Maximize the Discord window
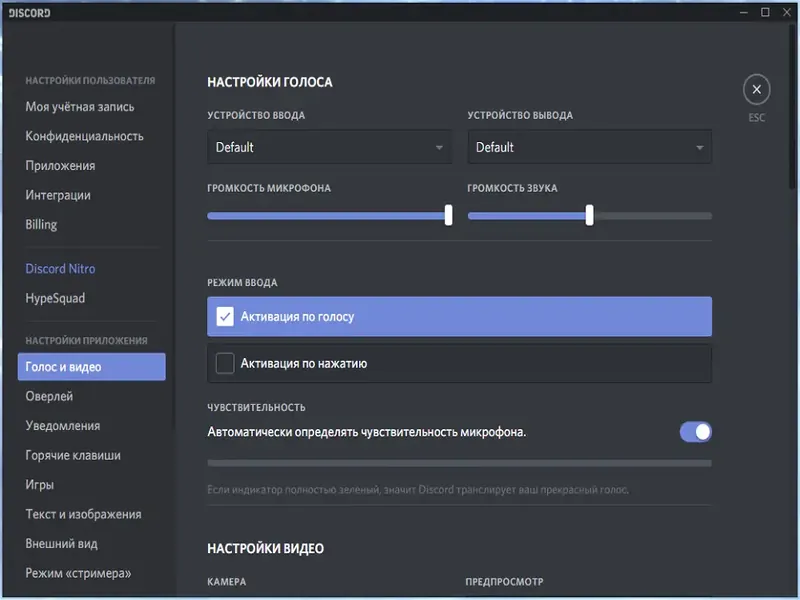Viewport: 800px width, 600px height. click(x=765, y=12)
